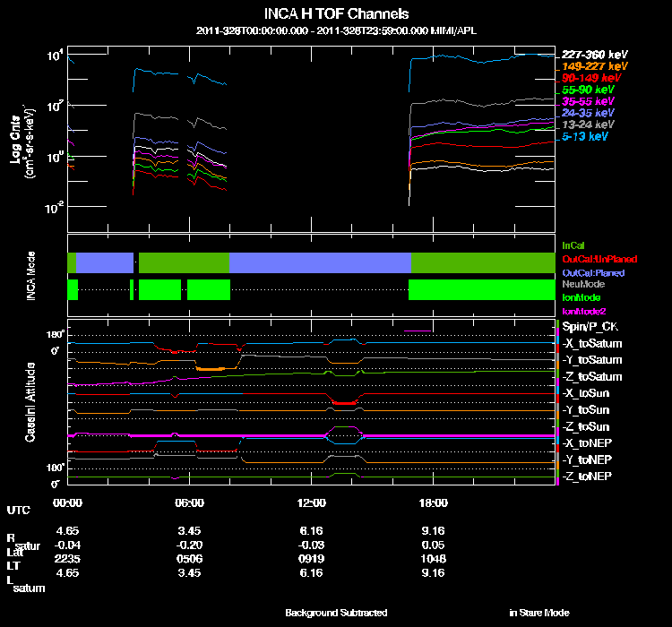Screen dimensions: 672x627
Task: Click the NeuMode legend entry
Action: [583, 284]
